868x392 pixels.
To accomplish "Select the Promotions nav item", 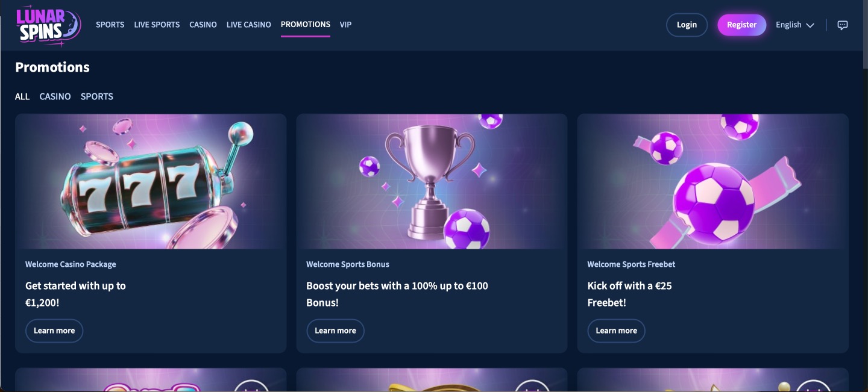I will 306,25.
